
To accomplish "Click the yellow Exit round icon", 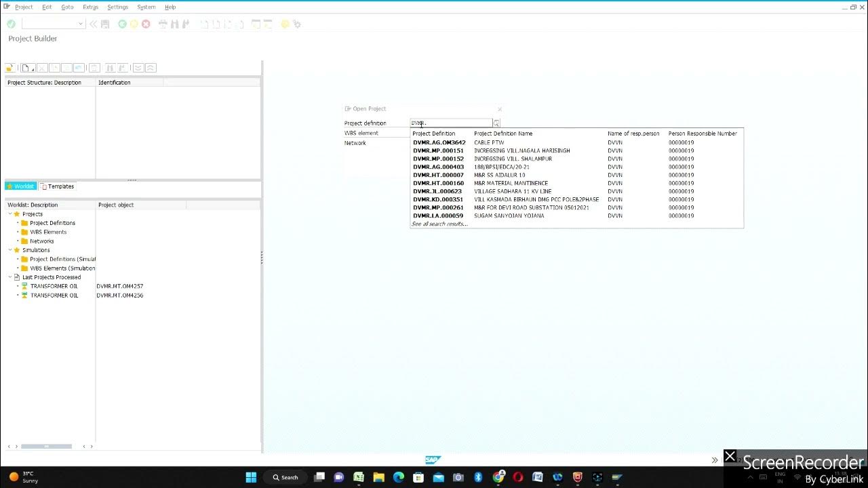I will 134,24.
